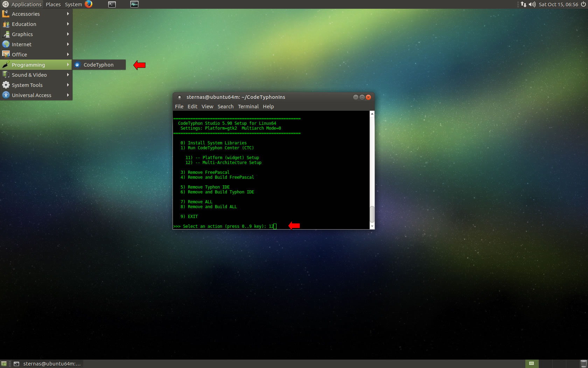Open the trash icon in bottom panel
588x368 pixels.
583,364
